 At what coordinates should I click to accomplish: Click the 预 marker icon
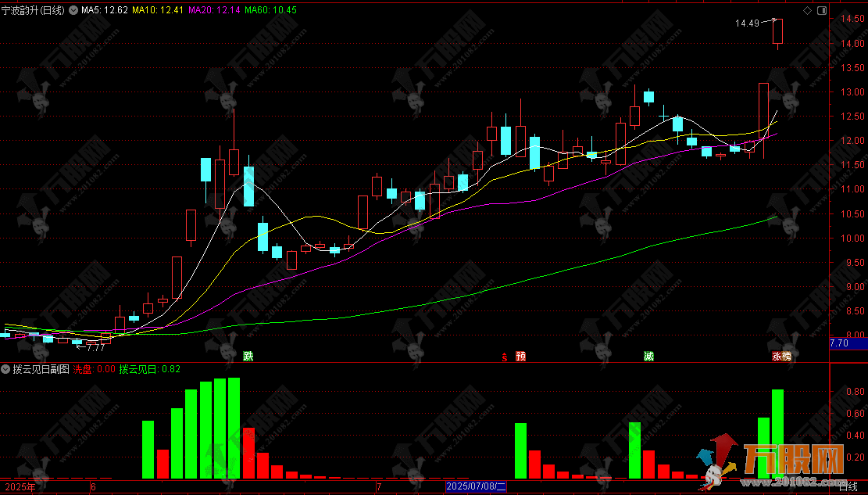pos(520,356)
